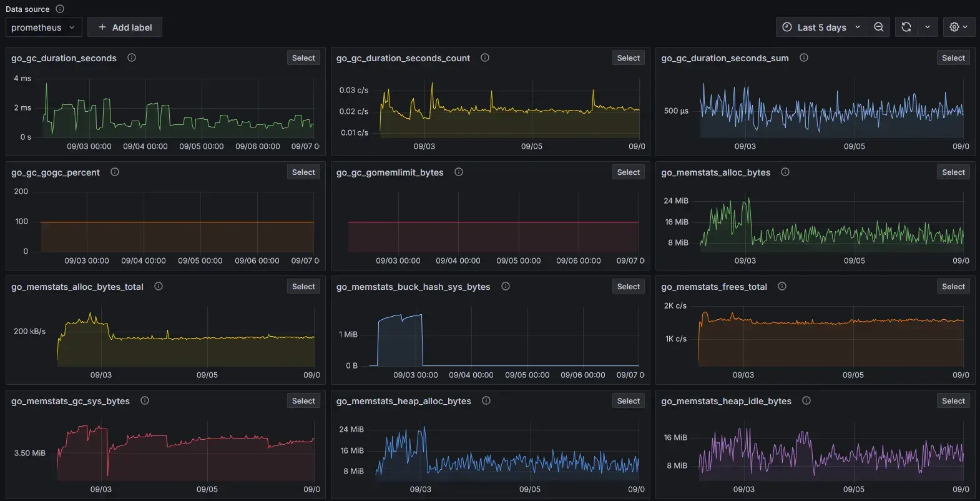Viewport: 980px width, 501px height.
Task: Click the go_gc_duration_seconds panel title
Action: (64, 58)
